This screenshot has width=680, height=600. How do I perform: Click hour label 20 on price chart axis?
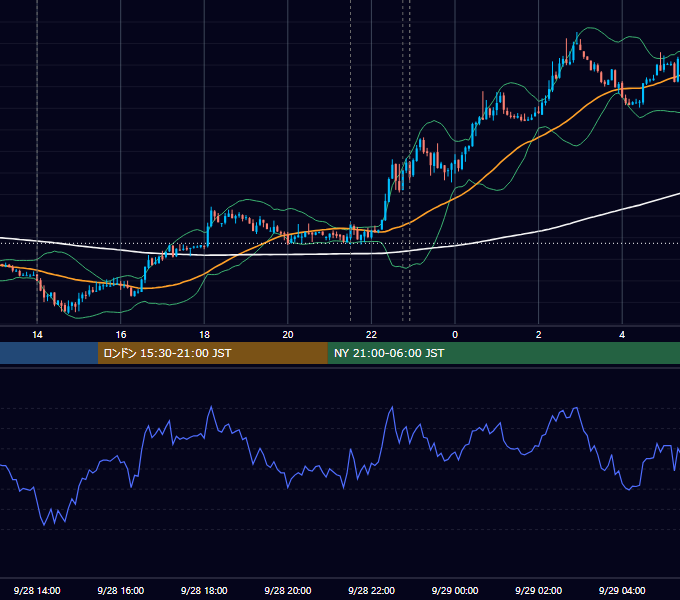(x=288, y=335)
